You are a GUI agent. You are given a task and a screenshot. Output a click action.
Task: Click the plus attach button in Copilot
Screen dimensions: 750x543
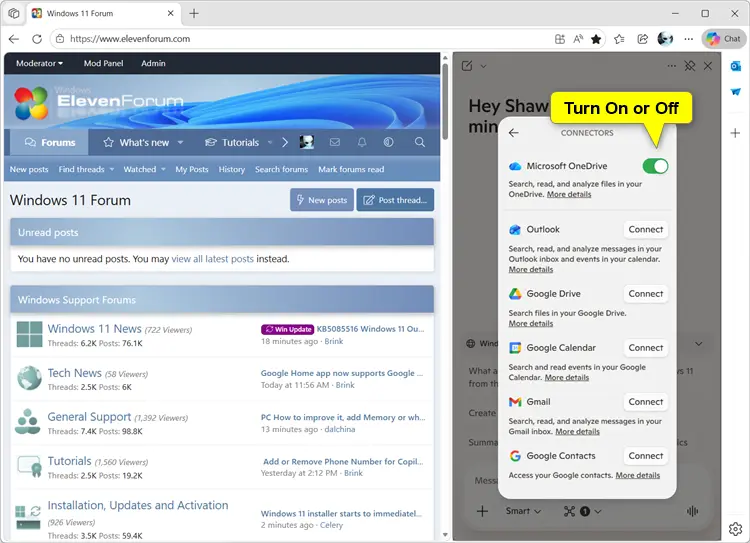pyautogui.click(x=482, y=511)
